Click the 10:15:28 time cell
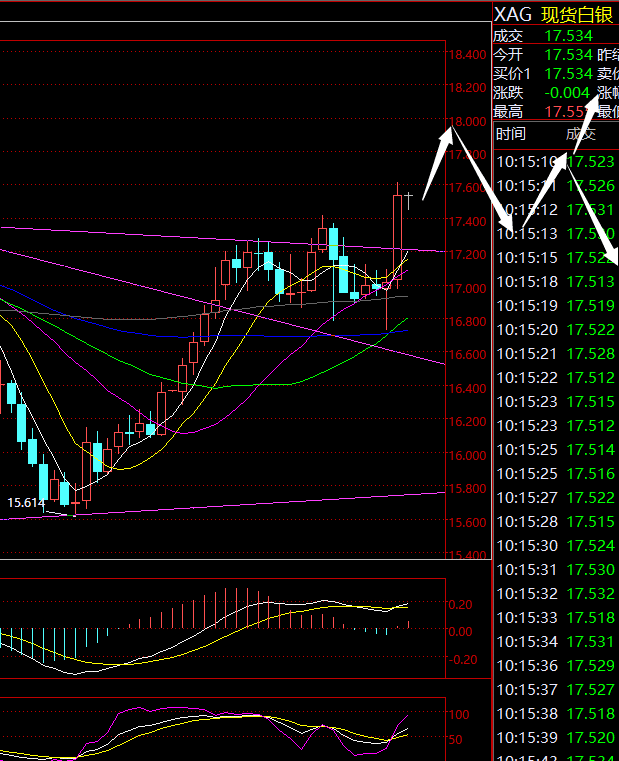 point(527,521)
